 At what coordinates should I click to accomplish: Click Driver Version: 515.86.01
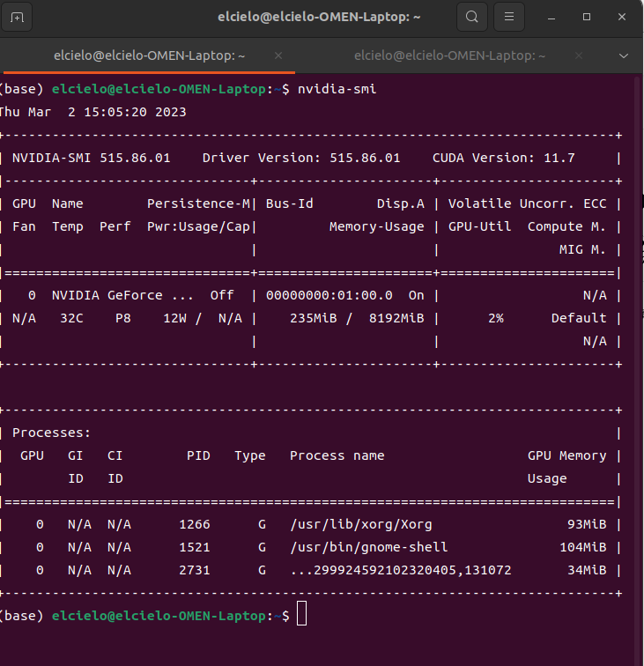(301, 158)
